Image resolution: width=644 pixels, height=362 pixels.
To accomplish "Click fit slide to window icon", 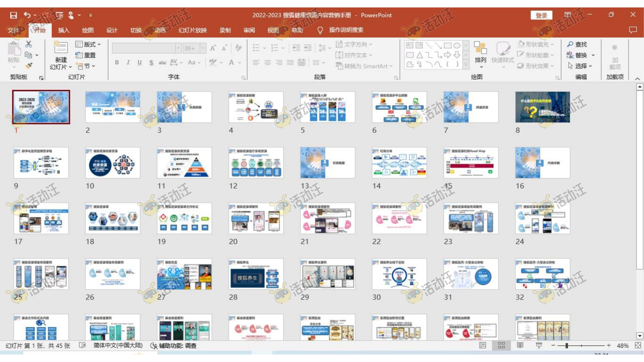I will pyautogui.click(x=638, y=346).
